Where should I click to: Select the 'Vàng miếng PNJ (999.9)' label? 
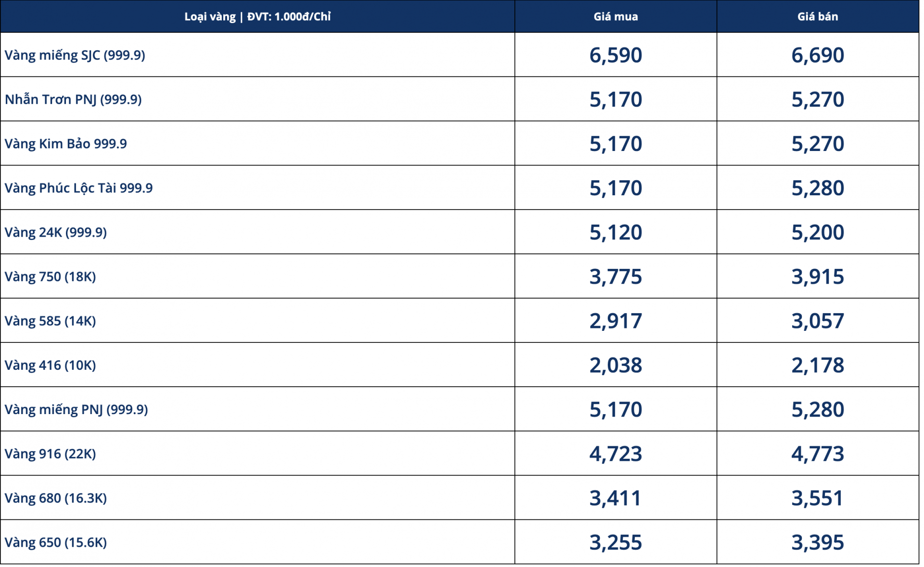point(77,409)
